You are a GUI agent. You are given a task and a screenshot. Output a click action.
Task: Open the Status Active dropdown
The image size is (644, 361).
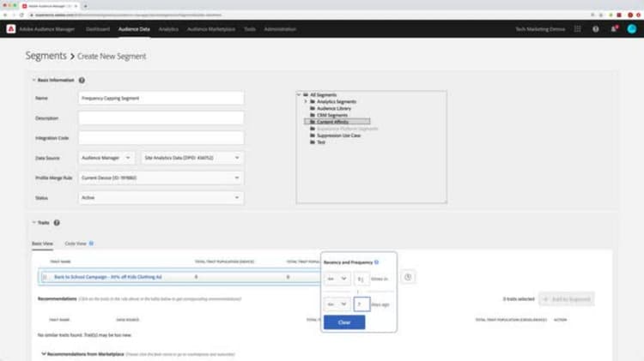point(161,198)
